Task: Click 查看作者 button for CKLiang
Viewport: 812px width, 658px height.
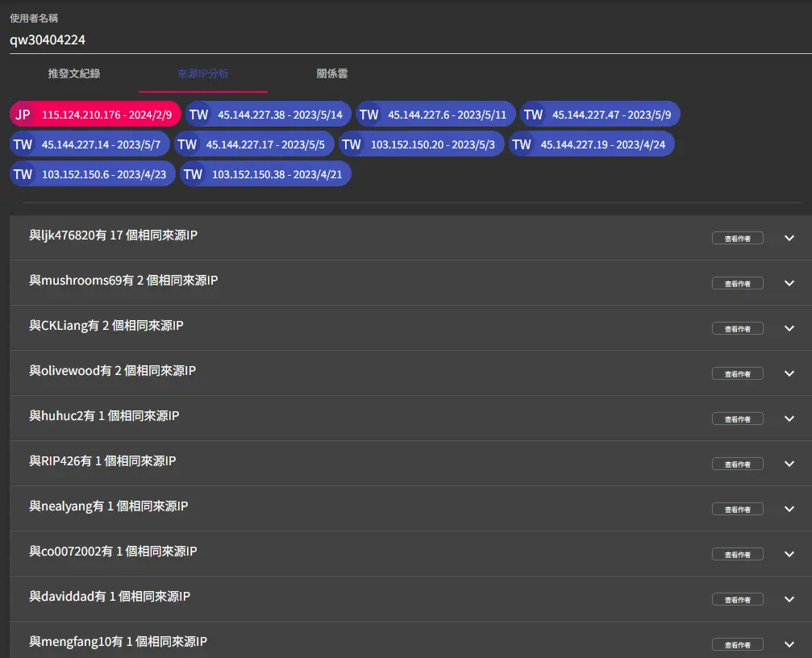Action: point(737,328)
